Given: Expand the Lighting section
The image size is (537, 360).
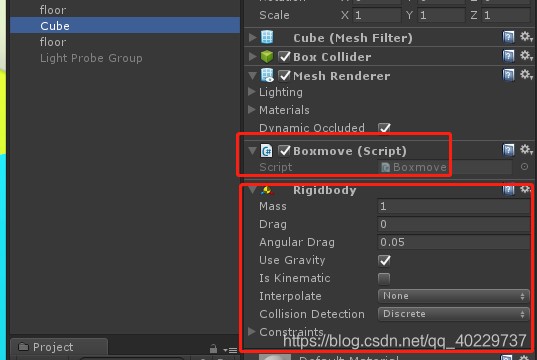Looking at the screenshot, I should 252,91.
